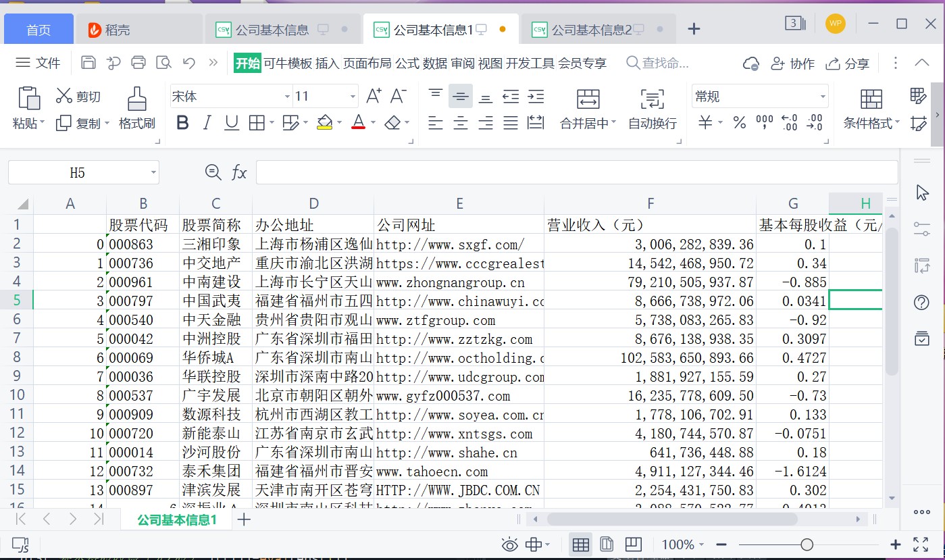Decrease font size with A- icon
This screenshot has width=945, height=560.
point(399,96)
